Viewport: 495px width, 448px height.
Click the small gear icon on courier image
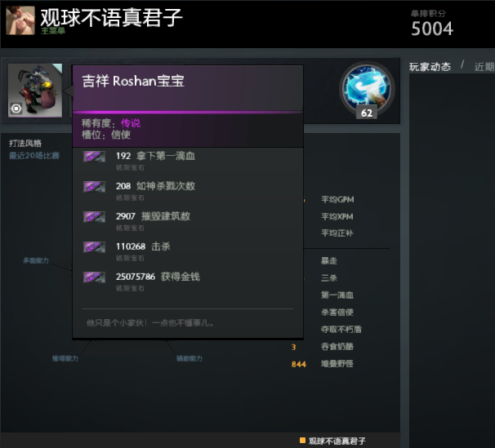click(x=16, y=109)
